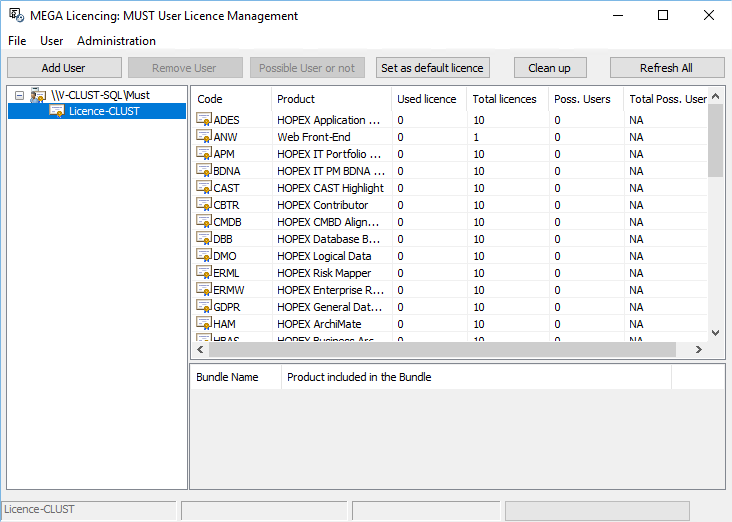Click the server icon for \\V-CLUST-SQL\Must

[38, 95]
